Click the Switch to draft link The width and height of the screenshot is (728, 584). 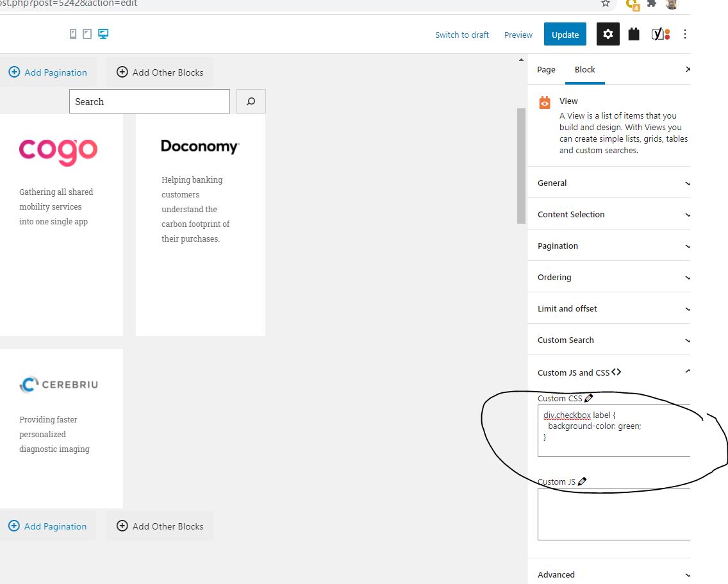tap(462, 35)
